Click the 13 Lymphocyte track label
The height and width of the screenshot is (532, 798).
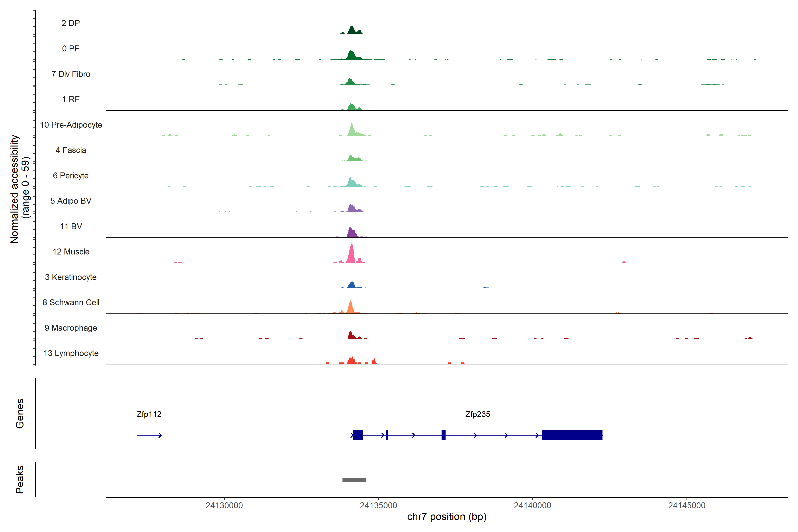71,353
